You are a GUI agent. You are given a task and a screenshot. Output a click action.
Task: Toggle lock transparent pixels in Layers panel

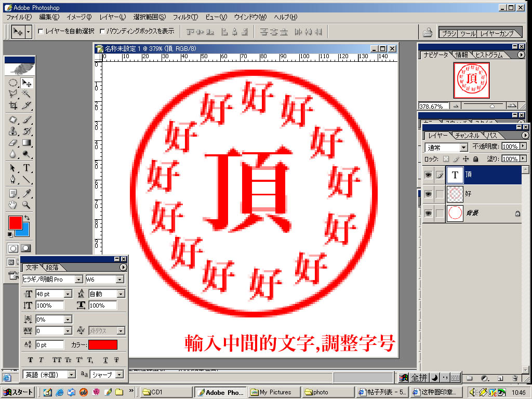coord(446,159)
